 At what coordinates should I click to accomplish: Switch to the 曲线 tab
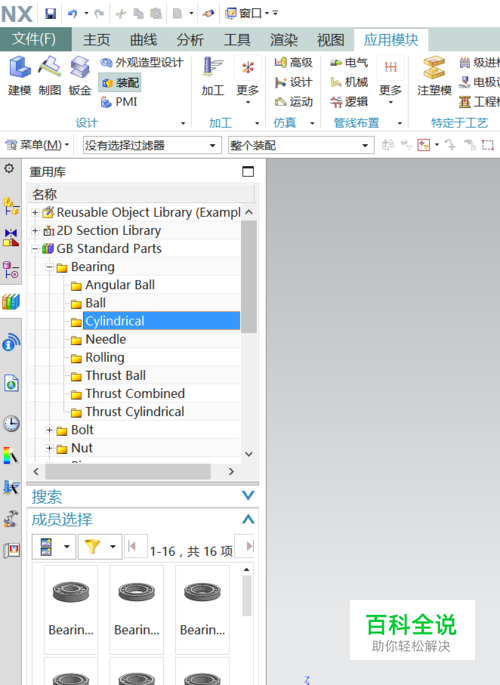coord(143,40)
